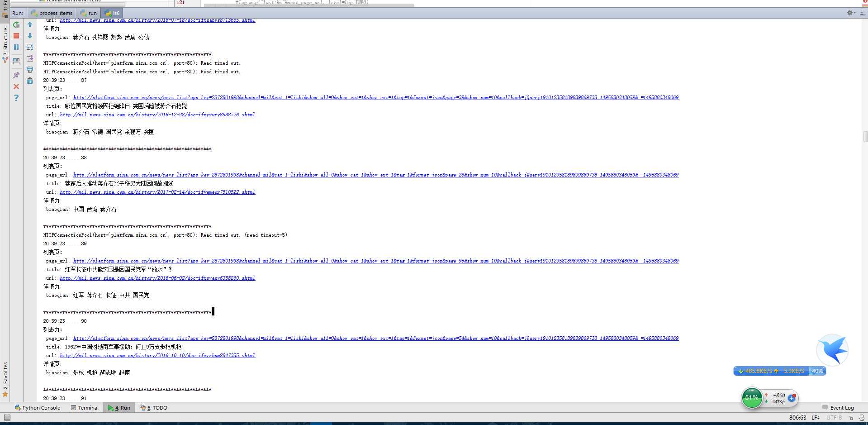This screenshot has height=425, width=868.
Task: Click the green 51% memory ball
Action: click(752, 398)
